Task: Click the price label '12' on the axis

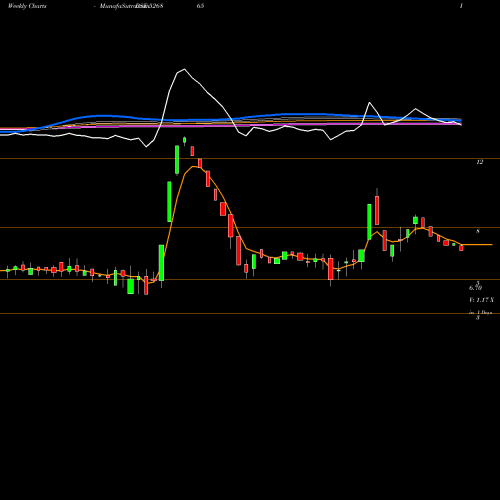Action: tap(479, 162)
